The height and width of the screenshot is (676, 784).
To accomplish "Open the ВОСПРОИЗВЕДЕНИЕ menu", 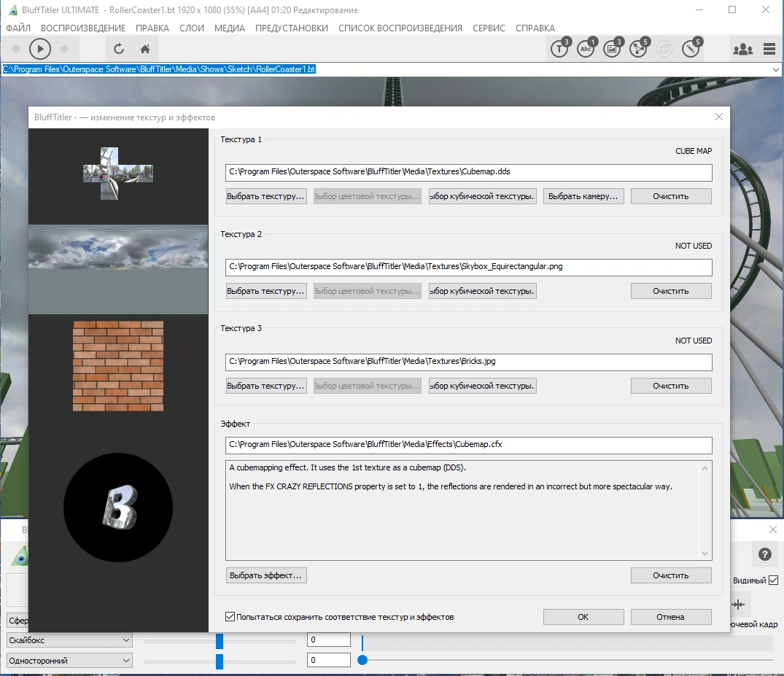I will click(83, 28).
